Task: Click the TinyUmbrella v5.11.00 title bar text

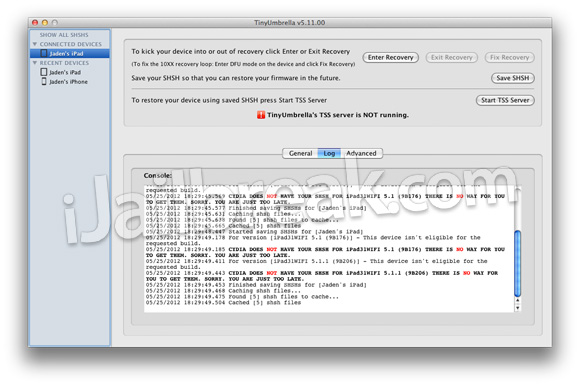Action: coord(290,23)
